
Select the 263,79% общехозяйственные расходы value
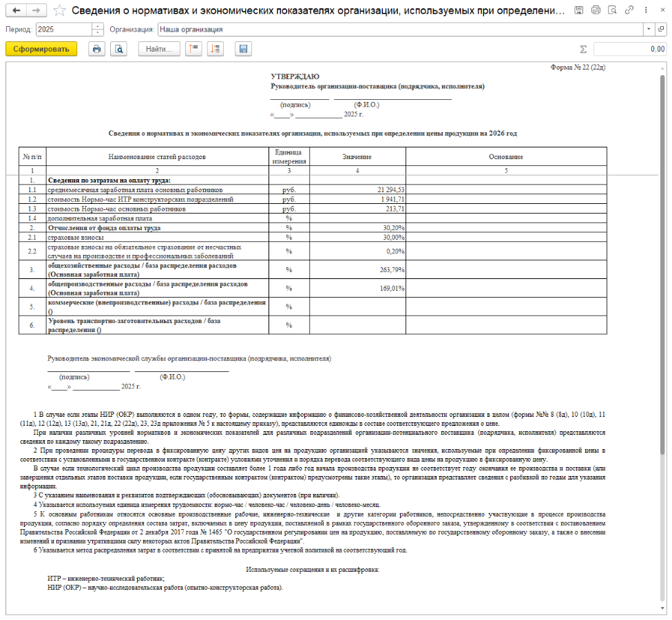357,269
